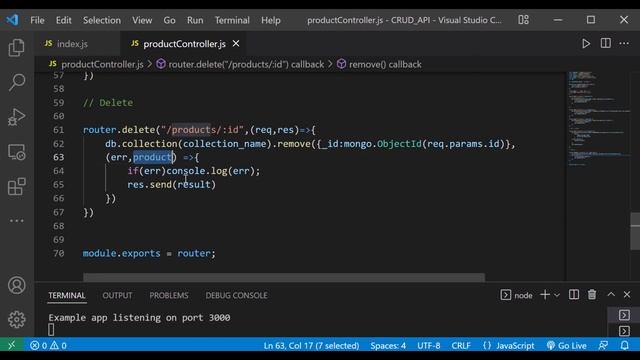Open editor More Actions ellipsis
The image size is (640, 360).
coord(624,43)
